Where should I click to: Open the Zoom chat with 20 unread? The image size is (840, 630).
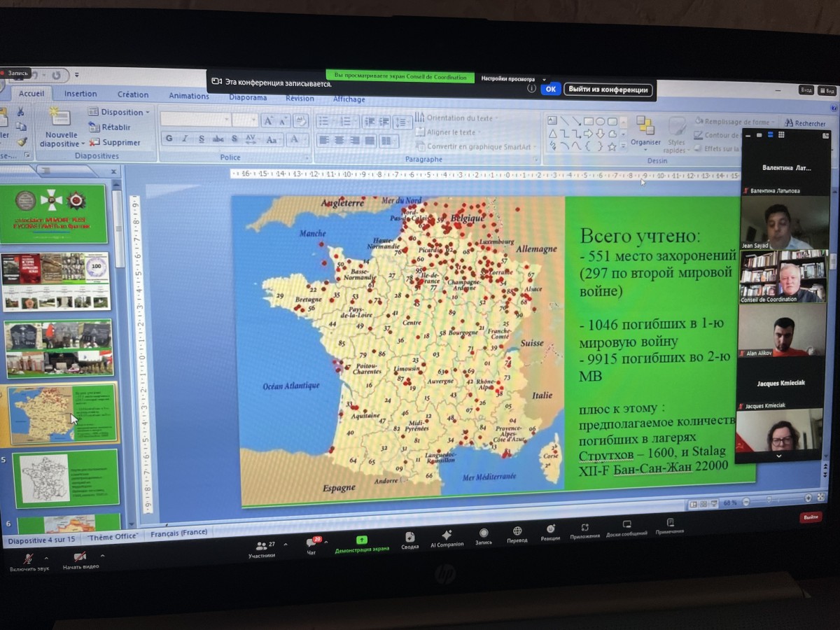click(x=312, y=542)
